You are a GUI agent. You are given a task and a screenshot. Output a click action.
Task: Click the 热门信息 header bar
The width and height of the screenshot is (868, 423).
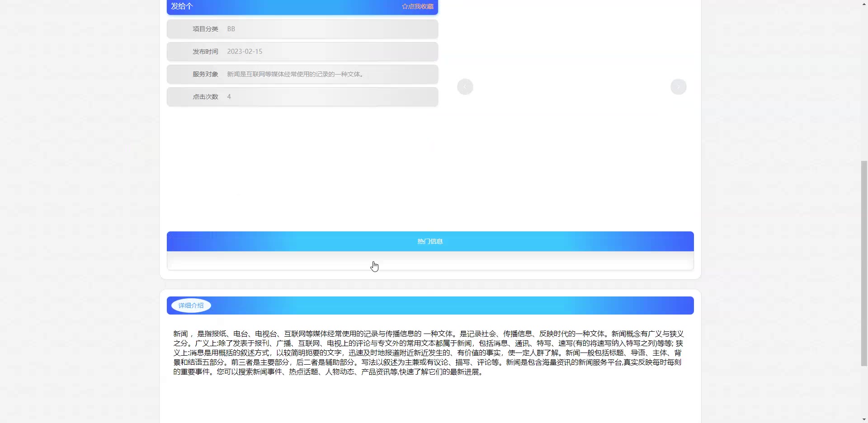coord(430,241)
